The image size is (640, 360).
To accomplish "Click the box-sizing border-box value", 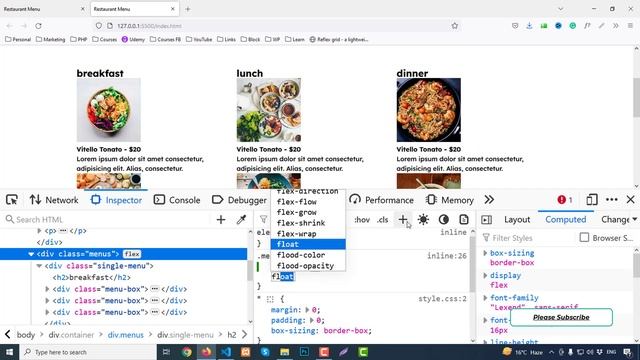I will 347,331.
